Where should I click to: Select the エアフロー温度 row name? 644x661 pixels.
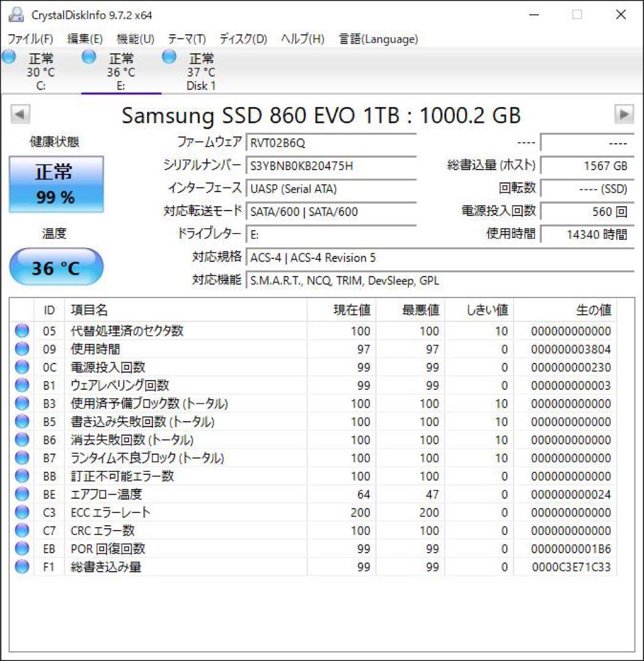tap(107, 494)
